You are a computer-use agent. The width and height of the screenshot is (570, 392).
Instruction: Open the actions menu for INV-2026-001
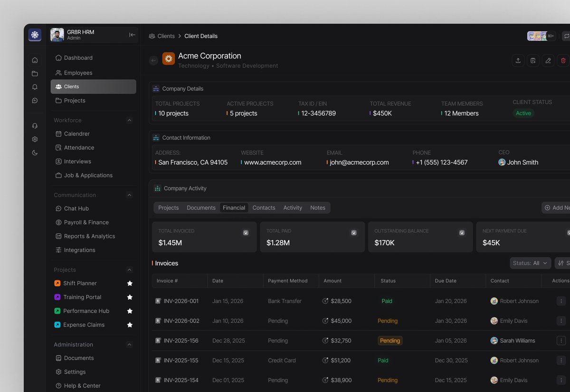click(561, 301)
